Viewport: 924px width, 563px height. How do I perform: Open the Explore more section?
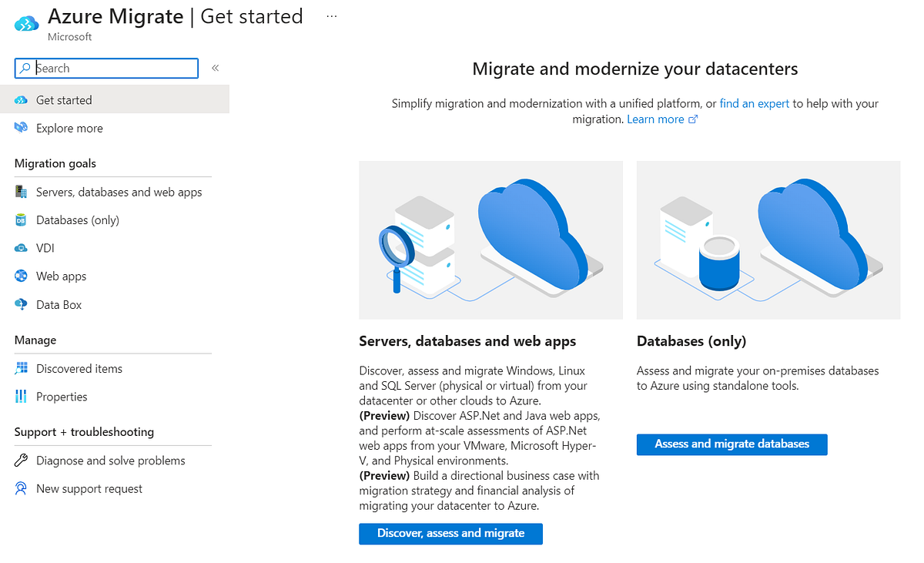point(69,128)
